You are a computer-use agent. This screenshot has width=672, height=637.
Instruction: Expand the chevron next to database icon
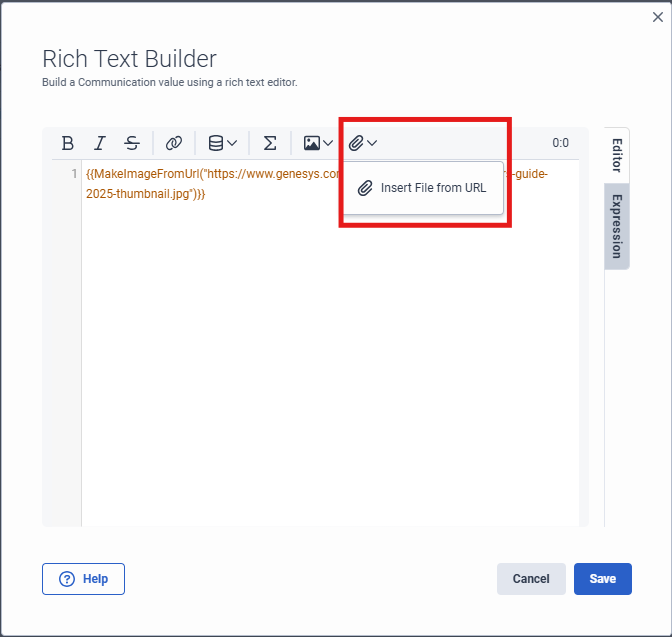232,143
